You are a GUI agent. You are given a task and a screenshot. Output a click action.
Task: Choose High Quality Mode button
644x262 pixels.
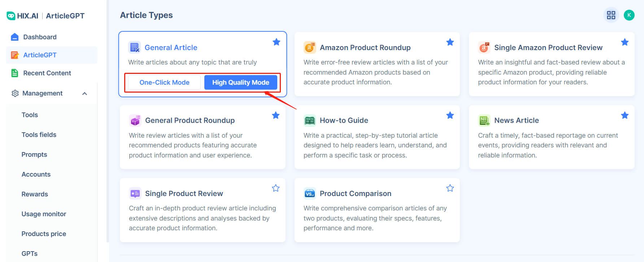(x=241, y=83)
